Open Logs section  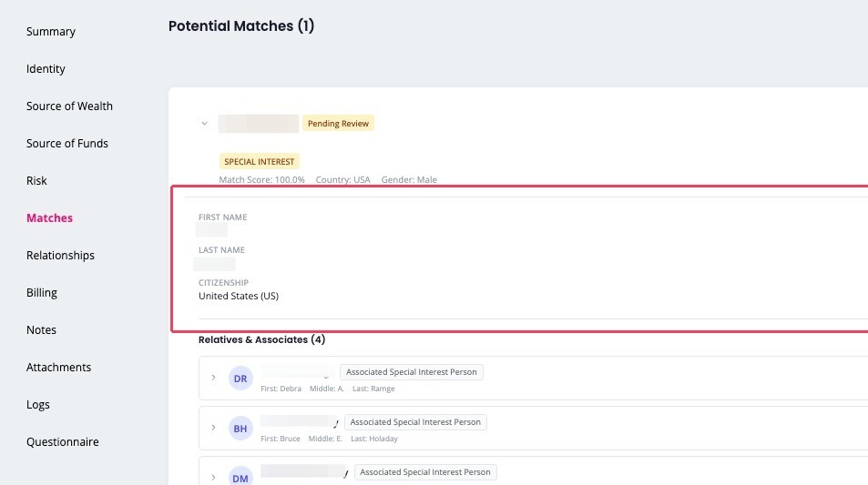37,405
